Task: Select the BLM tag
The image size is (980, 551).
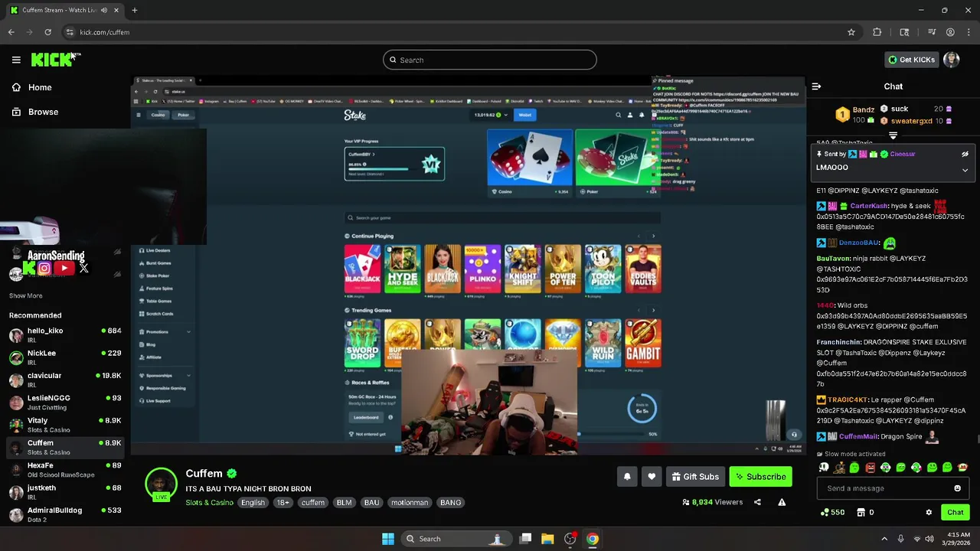Action: (x=344, y=503)
